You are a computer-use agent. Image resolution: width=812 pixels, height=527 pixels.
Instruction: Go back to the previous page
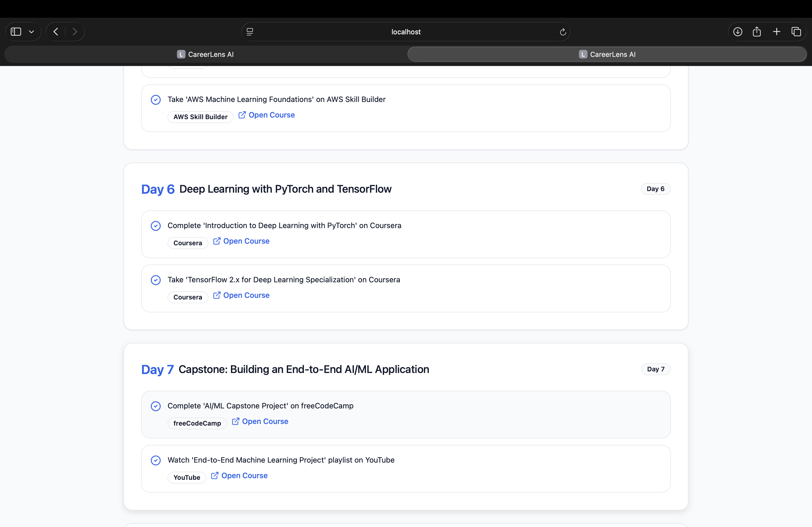[56, 32]
